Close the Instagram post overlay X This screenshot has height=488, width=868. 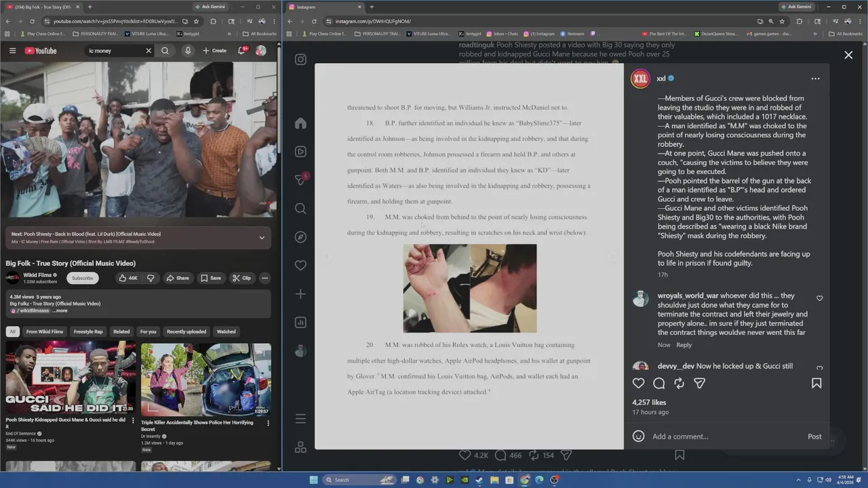(848, 55)
